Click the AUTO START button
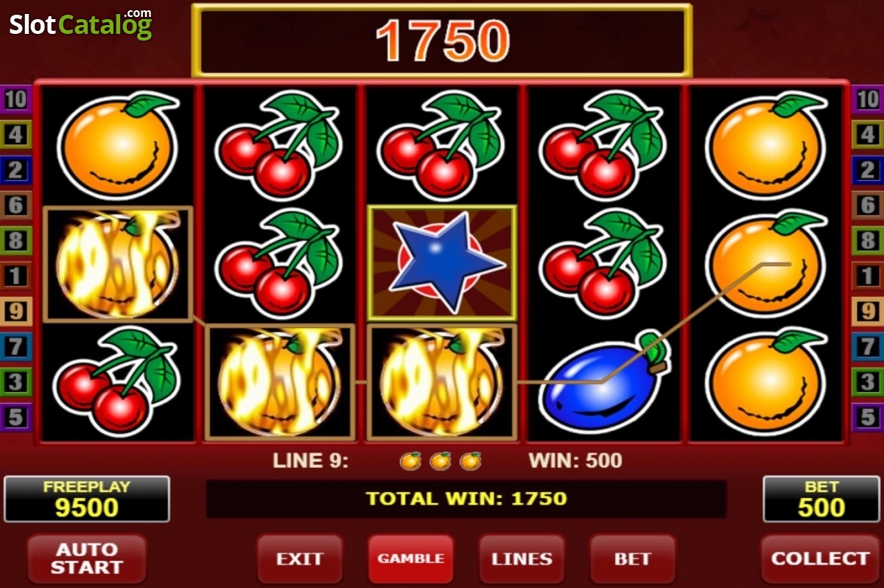Viewport: 884px width, 588px height. pyautogui.click(x=87, y=559)
